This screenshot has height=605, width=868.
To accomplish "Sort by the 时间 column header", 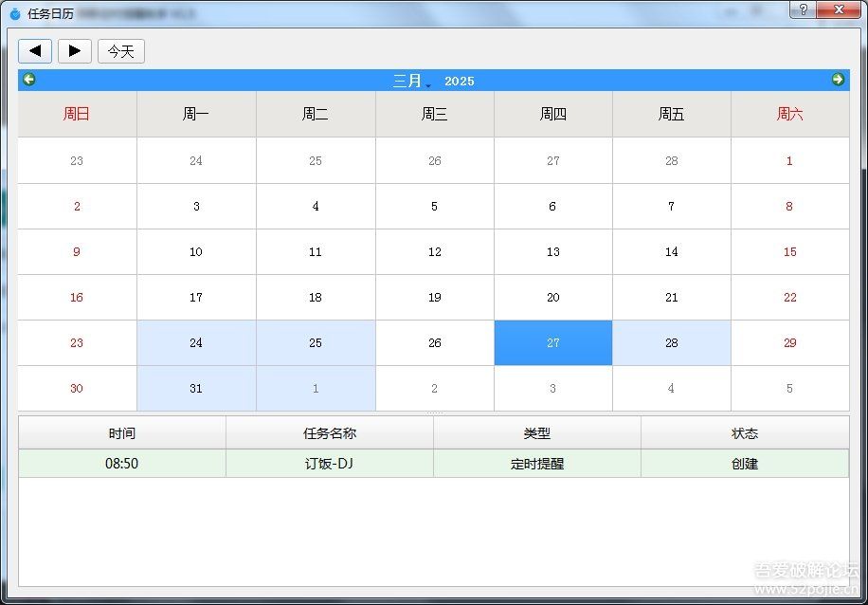I will pyautogui.click(x=122, y=432).
